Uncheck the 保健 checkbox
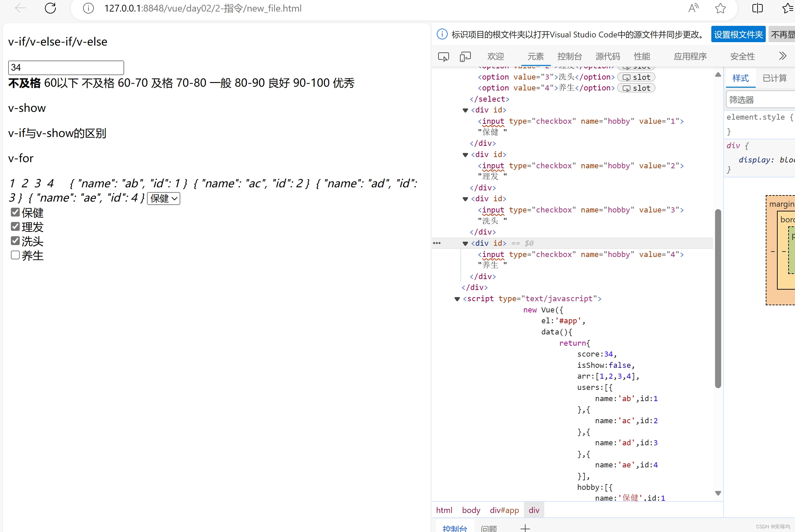 (15, 212)
